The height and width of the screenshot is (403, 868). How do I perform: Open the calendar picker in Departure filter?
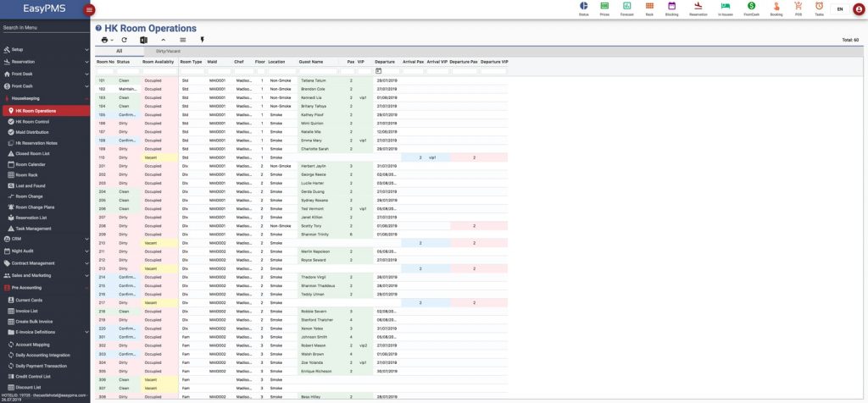click(x=379, y=71)
